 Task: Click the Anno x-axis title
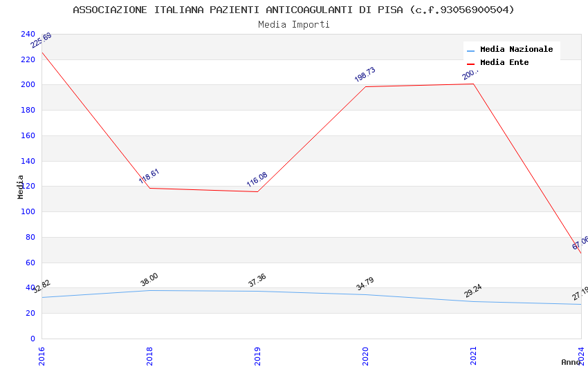click(571, 362)
